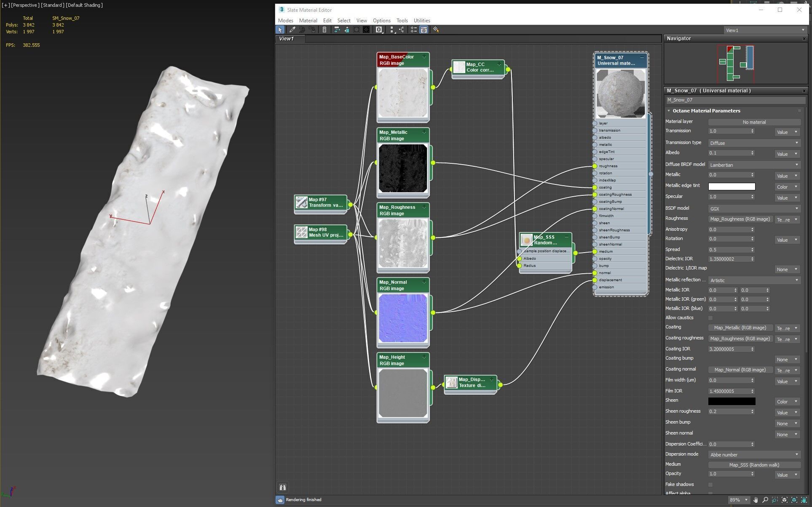
Task: Toggle the Material/Map Browser icon
Action: [414, 30]
